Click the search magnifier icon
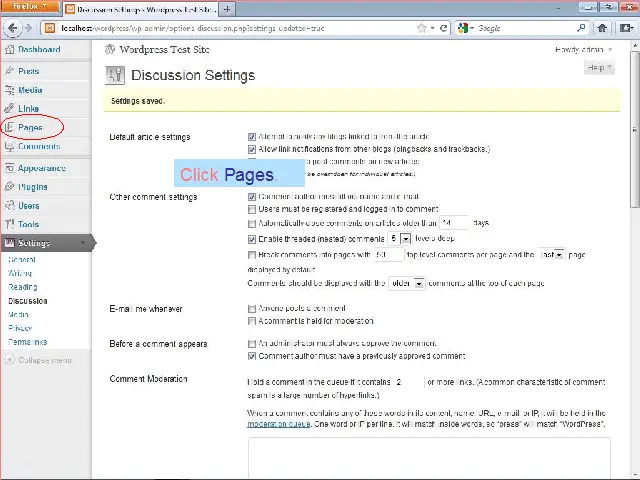The height and width of the screenshot is (480, 640). (x=581, y=28)
